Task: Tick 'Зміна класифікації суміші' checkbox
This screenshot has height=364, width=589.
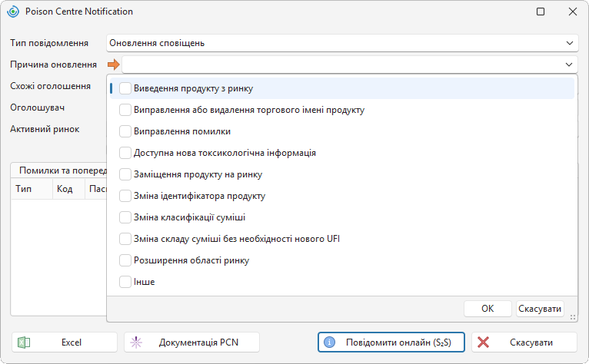Action: point(125,217)
